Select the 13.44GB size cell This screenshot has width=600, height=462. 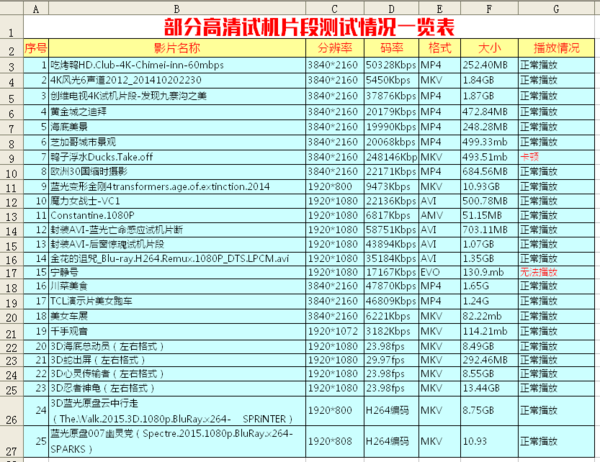(x=489, y=389)
